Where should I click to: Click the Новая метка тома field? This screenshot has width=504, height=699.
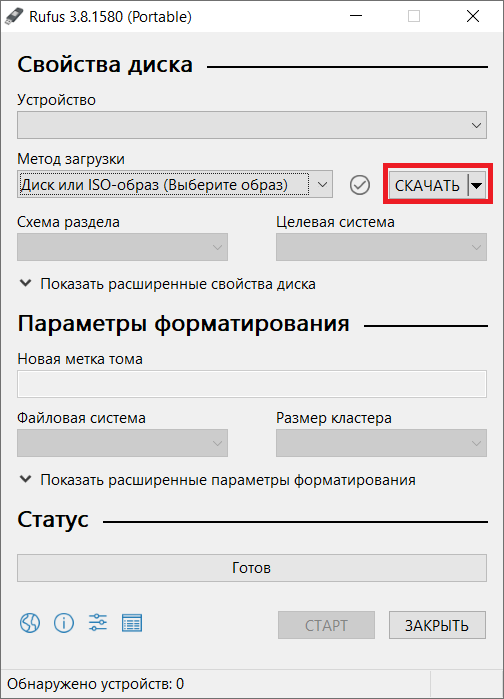coord(252,384)
